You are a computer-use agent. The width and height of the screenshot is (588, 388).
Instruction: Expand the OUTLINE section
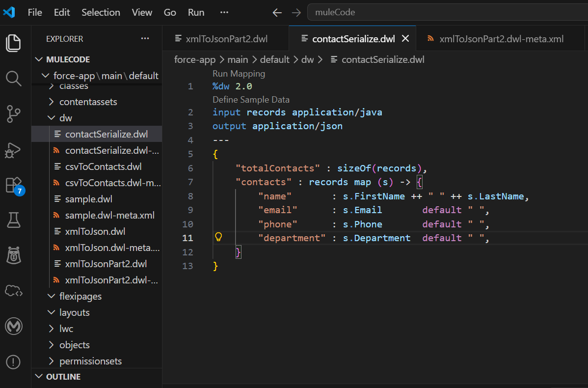coord(63,377)
